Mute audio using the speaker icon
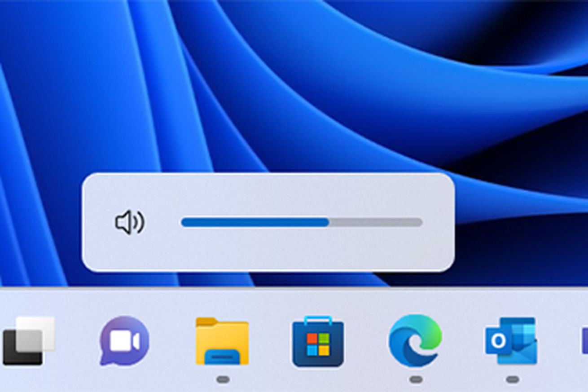Screen dimensions: 588x392 129,222
